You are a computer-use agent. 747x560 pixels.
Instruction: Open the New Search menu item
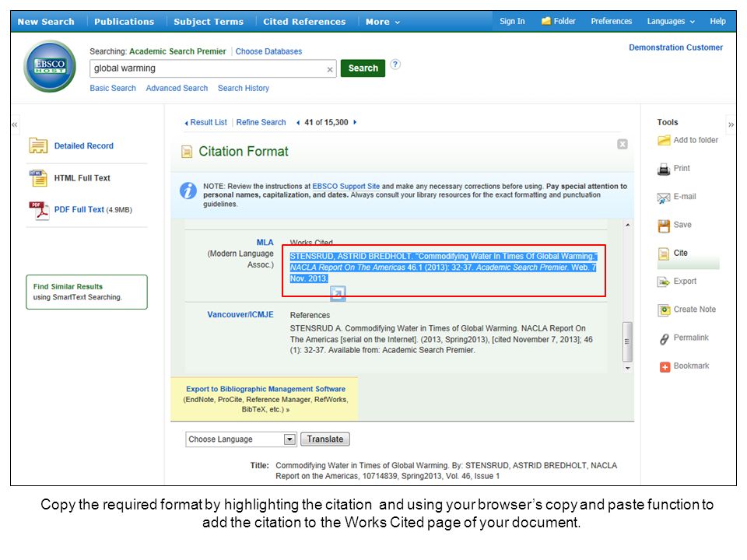click(46, 22)
